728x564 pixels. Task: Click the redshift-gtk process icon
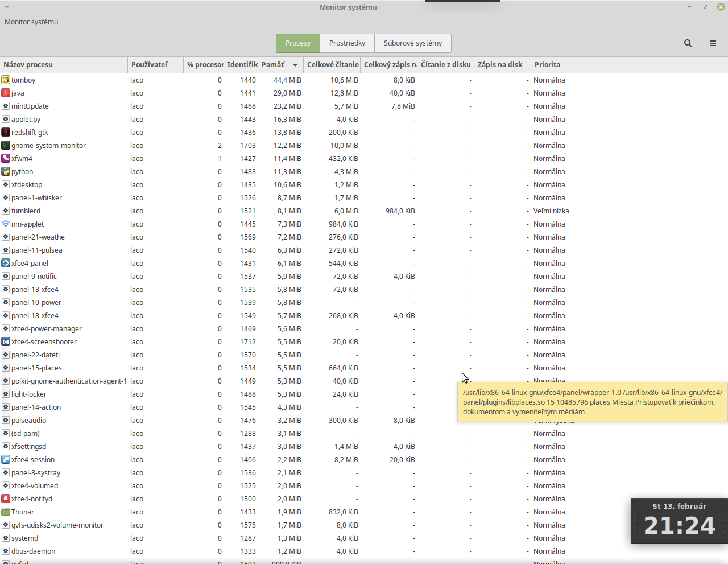click(x=6, y=133)
